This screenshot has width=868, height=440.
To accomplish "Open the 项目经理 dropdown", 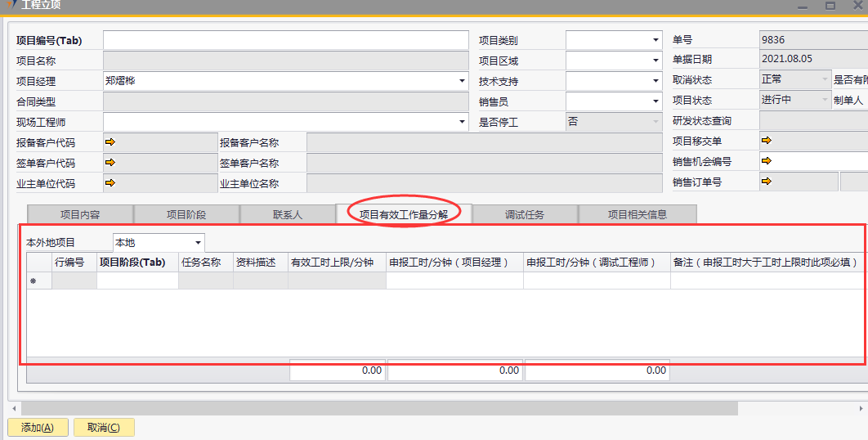I will [x=462, y=81].
